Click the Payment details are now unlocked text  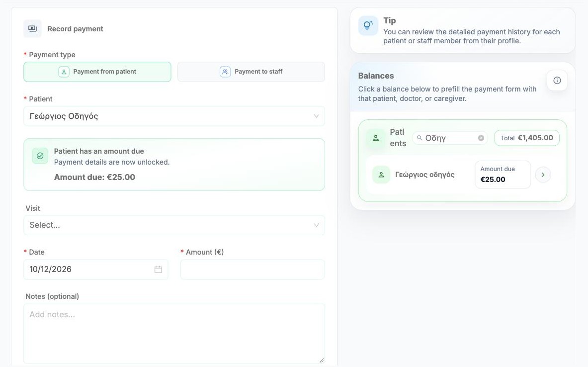[x=112, y=162]
